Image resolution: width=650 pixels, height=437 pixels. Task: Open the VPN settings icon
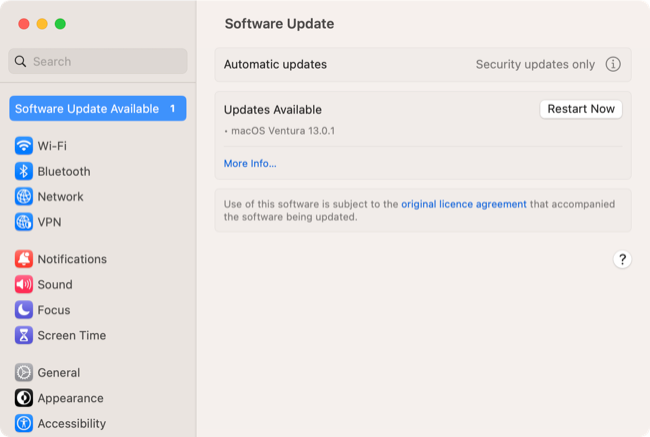pos(24,222)
